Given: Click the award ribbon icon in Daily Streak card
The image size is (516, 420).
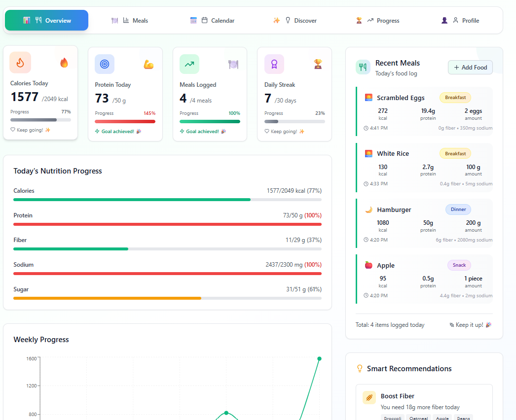Looking at the screenshot, I should click(x=274, y=64).
